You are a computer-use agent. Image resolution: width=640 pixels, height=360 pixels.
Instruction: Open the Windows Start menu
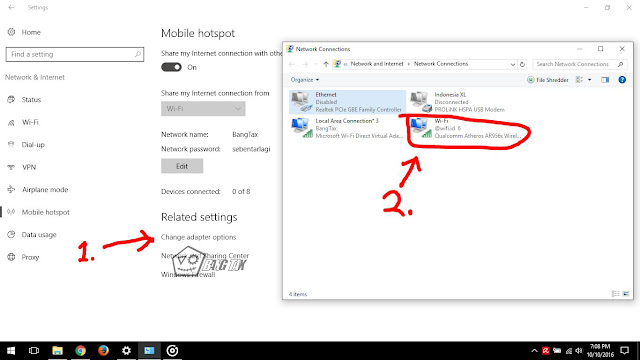pos(11,351)
